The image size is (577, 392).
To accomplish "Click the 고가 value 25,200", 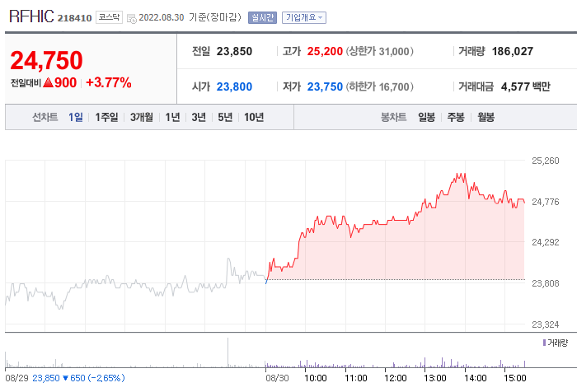I will [x=325, y=51].
